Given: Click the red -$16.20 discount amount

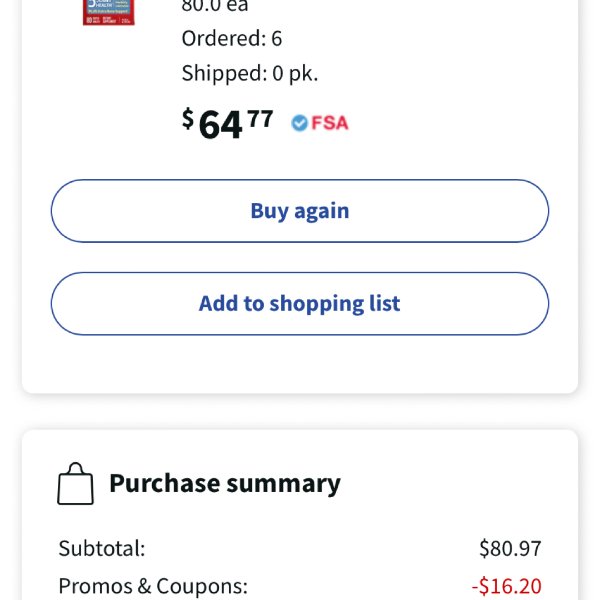Looking at the screenshot, I should point(506,586).
